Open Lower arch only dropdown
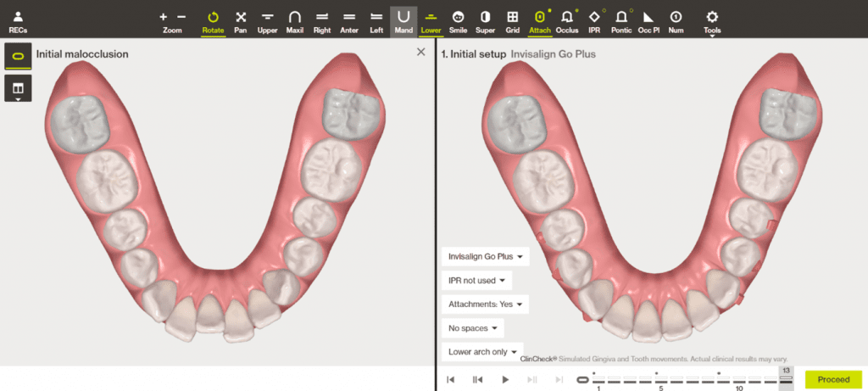The width and height of the screenshot is (868, 391). click(x=482, y=352)
